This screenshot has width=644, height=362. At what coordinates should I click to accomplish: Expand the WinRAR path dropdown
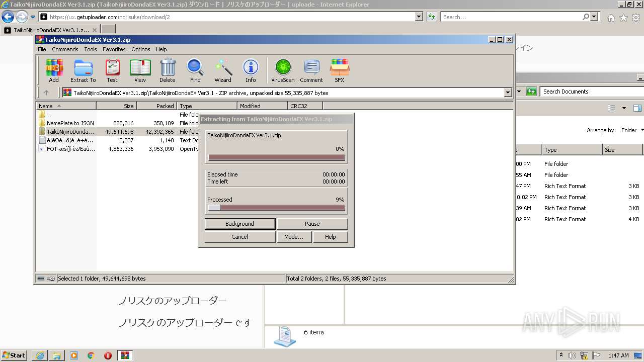(508, 93)
